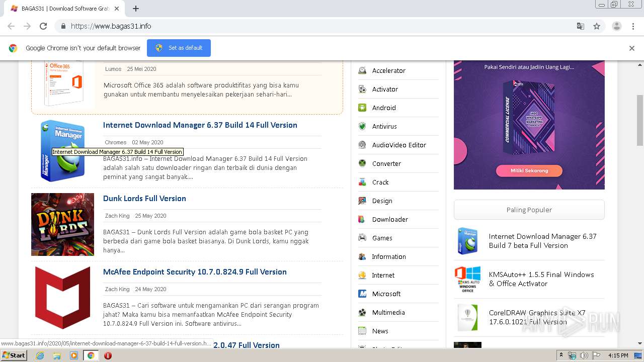The width and height of the screenshot is (644, 362).
Task: Click the Internet category icon
Action: (x=362, y=276)
